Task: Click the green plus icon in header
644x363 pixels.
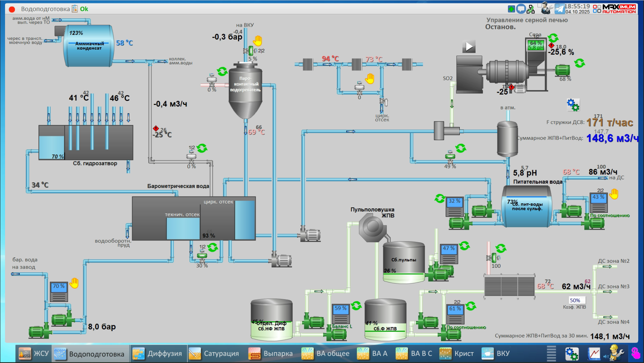Action: point(511,9)
